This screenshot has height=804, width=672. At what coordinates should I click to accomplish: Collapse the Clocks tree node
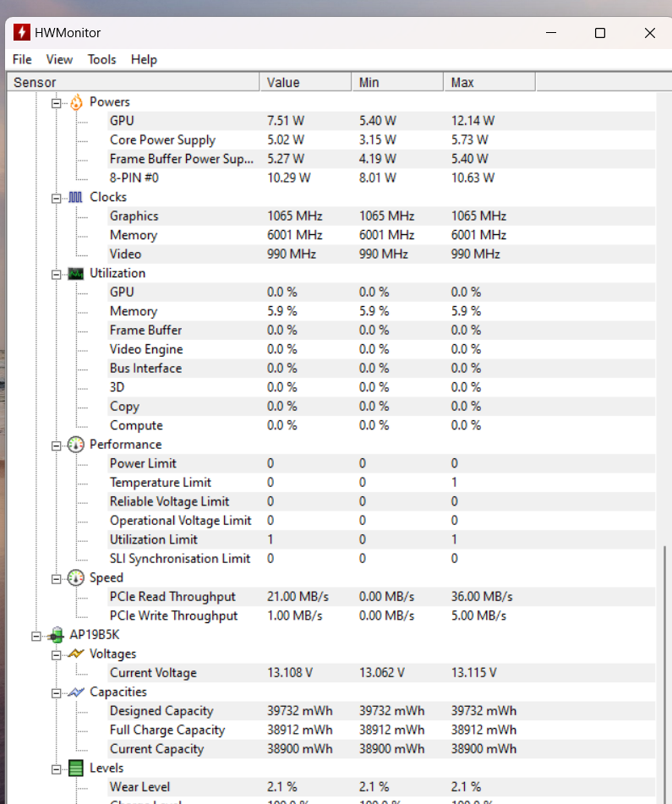pyautogui.click(x=57, y=197)
